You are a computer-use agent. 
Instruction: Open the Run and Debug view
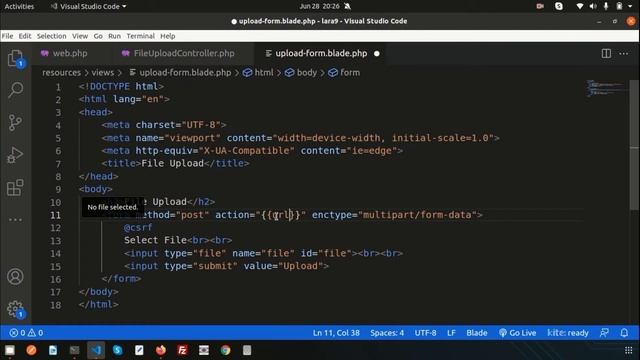15,155
